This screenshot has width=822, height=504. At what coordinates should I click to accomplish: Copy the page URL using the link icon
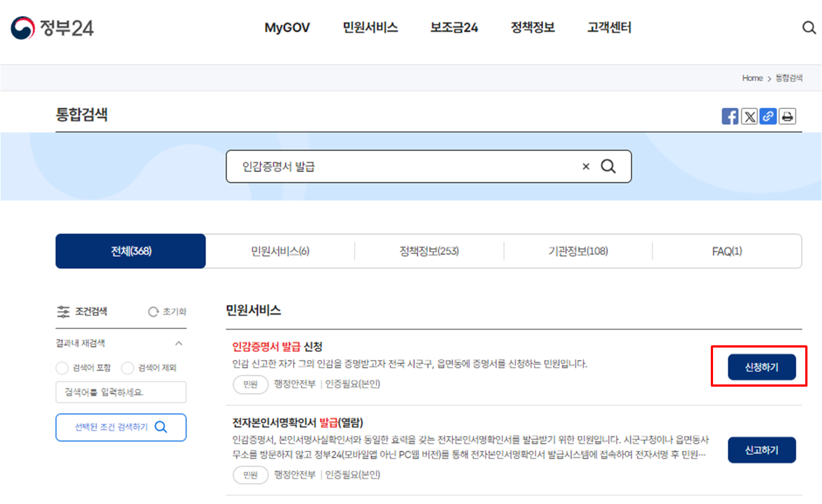768,116
